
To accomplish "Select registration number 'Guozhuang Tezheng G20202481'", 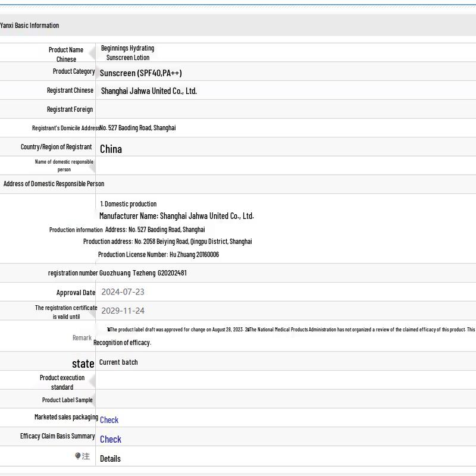I will (x=143, y=273).
